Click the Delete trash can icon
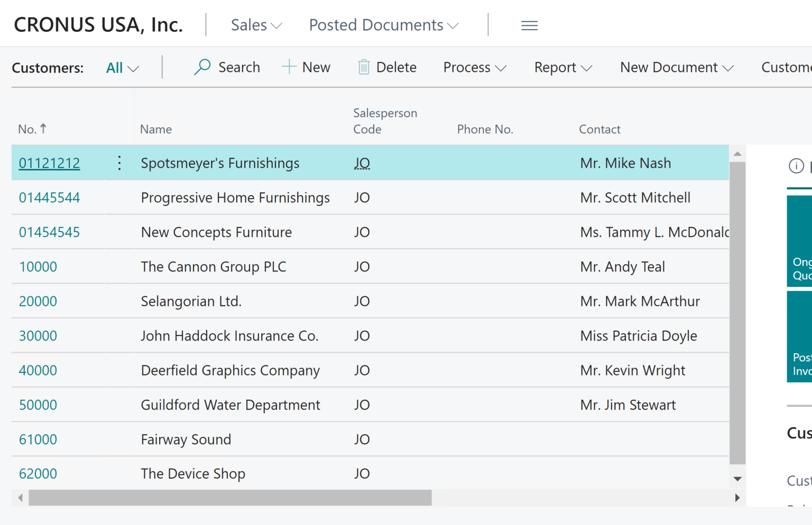 363,67
